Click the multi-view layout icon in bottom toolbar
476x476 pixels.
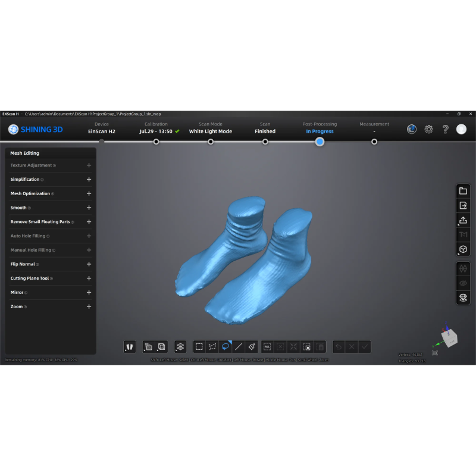click(148, 347)
